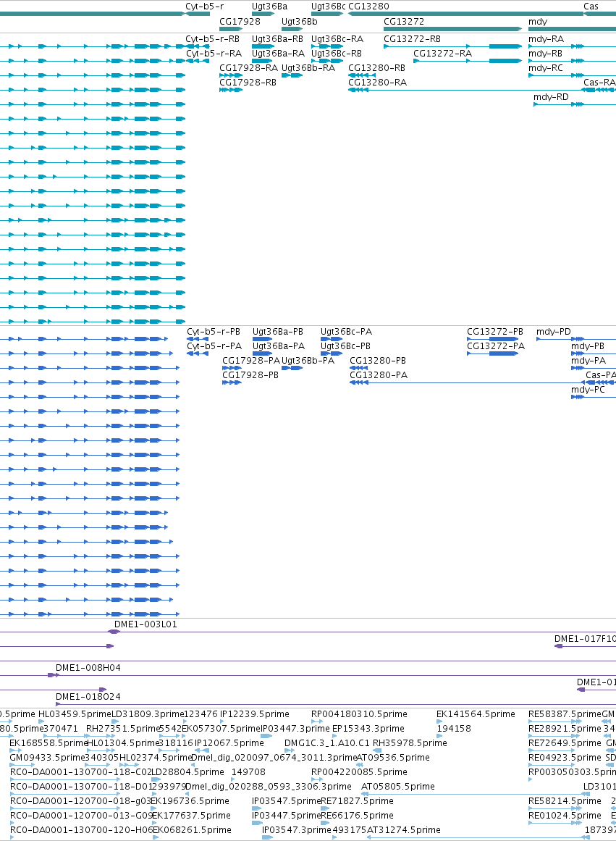Viewport: 616px width, 841px height.
Task: Select CG17928-RA transcript label
Action: pyautogui.click(x=249, y=68)
